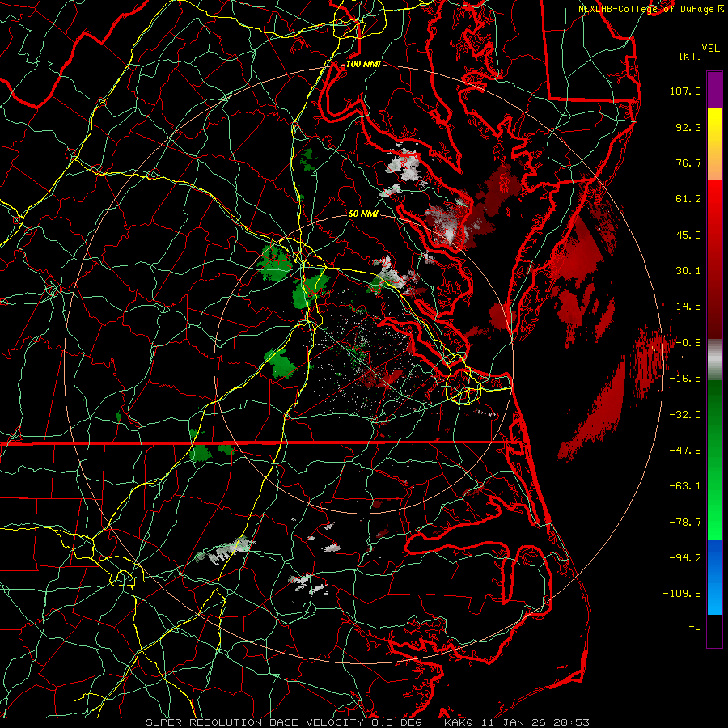The height and width of the screenshot is (728, 728).
Task: Click the 76.7 velocity legend value
Action: (x=688, y=163)
